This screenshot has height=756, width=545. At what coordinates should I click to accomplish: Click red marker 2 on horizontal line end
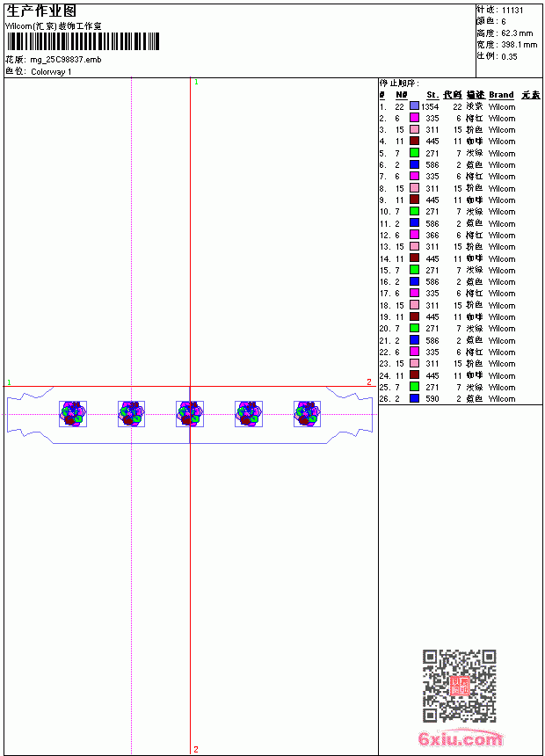pyautogui.click(x=369, y=382)
